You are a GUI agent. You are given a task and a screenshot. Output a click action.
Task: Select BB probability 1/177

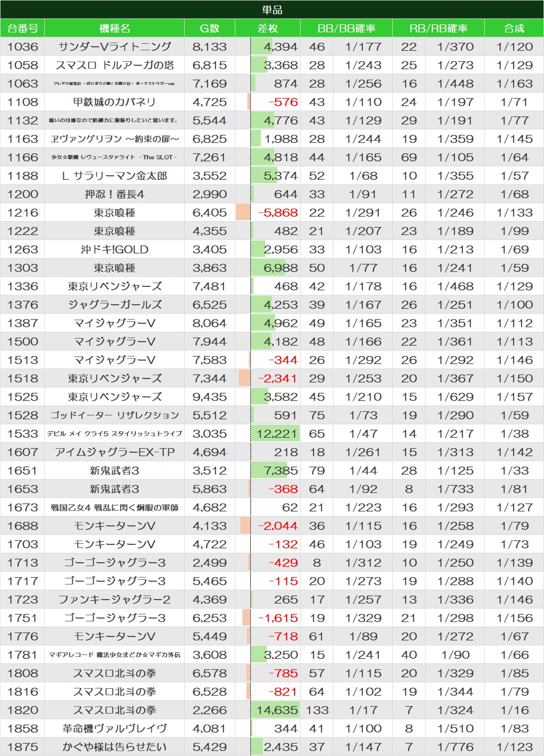[363, 47]
